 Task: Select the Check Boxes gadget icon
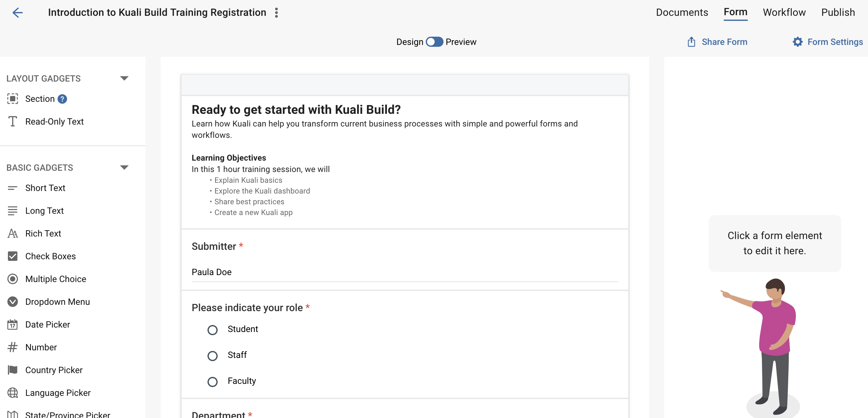pos(12,256)
